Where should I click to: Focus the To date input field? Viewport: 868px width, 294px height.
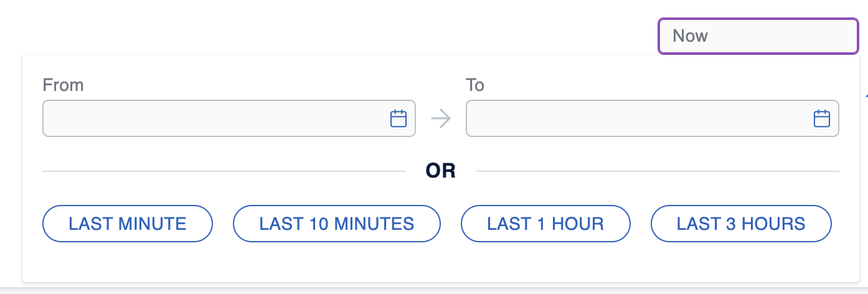(635, 118)
